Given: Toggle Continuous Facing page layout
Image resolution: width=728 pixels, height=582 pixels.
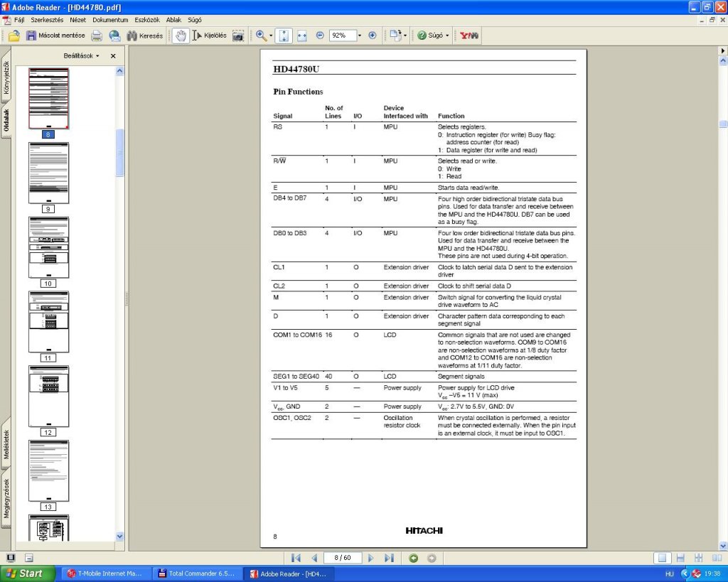Looking at the screenshot, I should 698,558.
